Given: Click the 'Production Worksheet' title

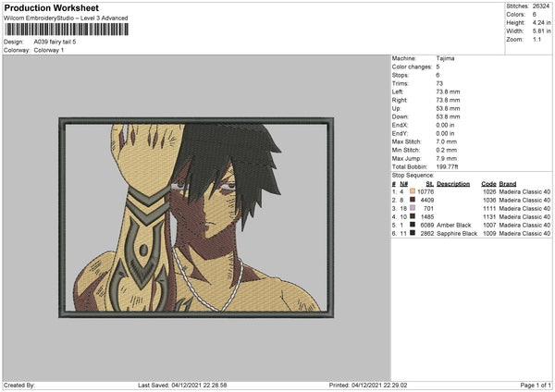Looking at the screenshot, I should [x=51, y=7].
